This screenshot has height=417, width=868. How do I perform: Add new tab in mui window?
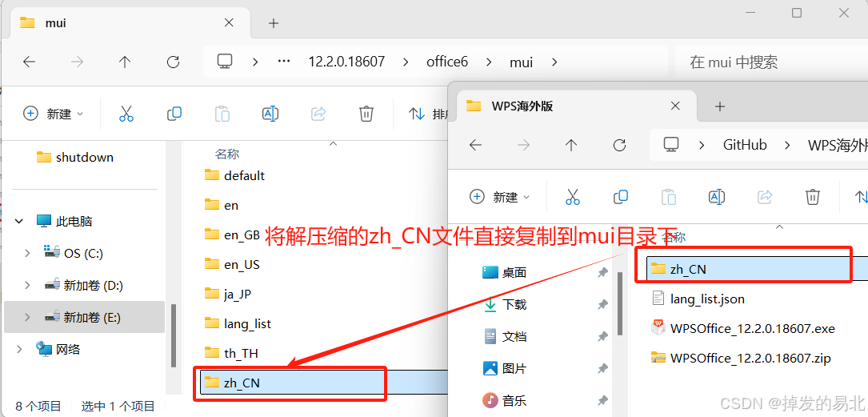tap(274, 22)
